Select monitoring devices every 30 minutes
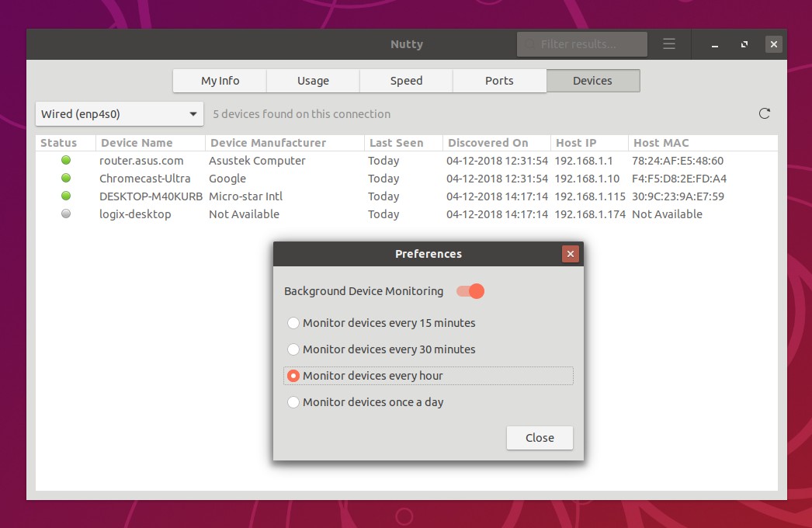Image resolution: width=812 pixels, height=528 pixels. pyautogui.click(x=293, y=349)
